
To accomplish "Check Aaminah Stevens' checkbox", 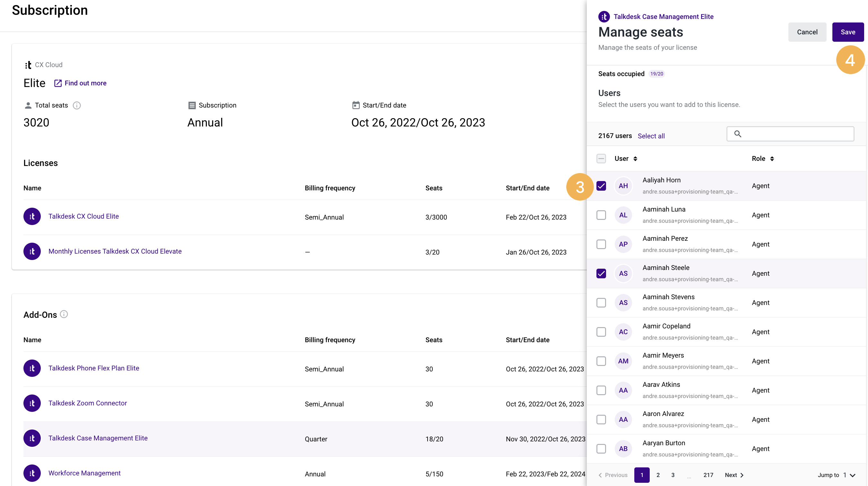I will click(x=601, y=303).
